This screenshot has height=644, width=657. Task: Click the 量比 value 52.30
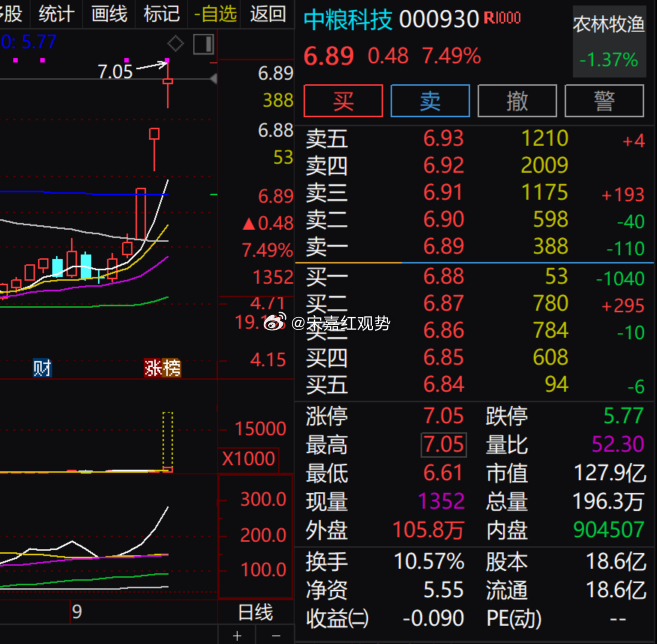pos(618,444)
